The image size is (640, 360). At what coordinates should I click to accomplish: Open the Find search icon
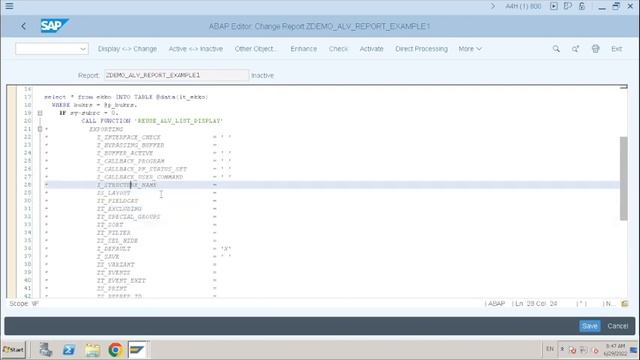(556, 49)
